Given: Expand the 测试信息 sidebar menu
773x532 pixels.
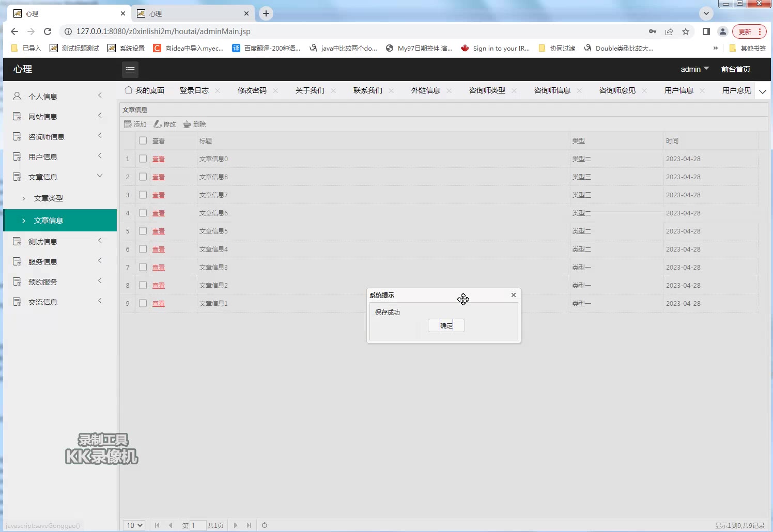Looking at the screenshot, I should click(x=57, y=242).
